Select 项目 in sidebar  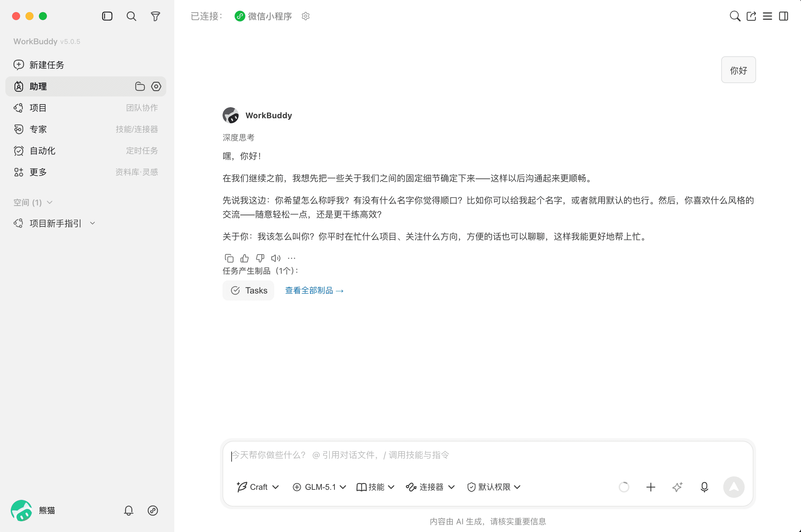pos(85,108)
